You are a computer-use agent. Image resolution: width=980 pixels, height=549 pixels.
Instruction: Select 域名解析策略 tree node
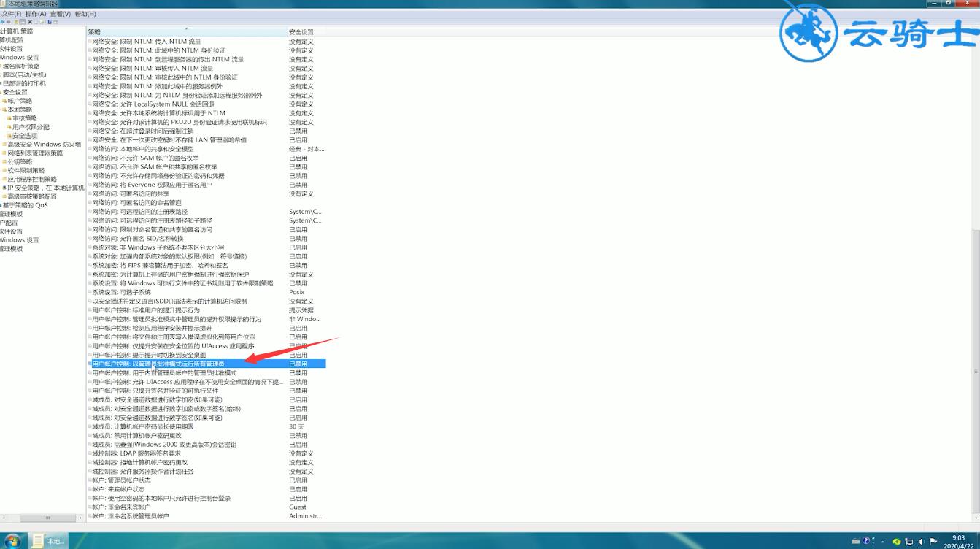21,66
